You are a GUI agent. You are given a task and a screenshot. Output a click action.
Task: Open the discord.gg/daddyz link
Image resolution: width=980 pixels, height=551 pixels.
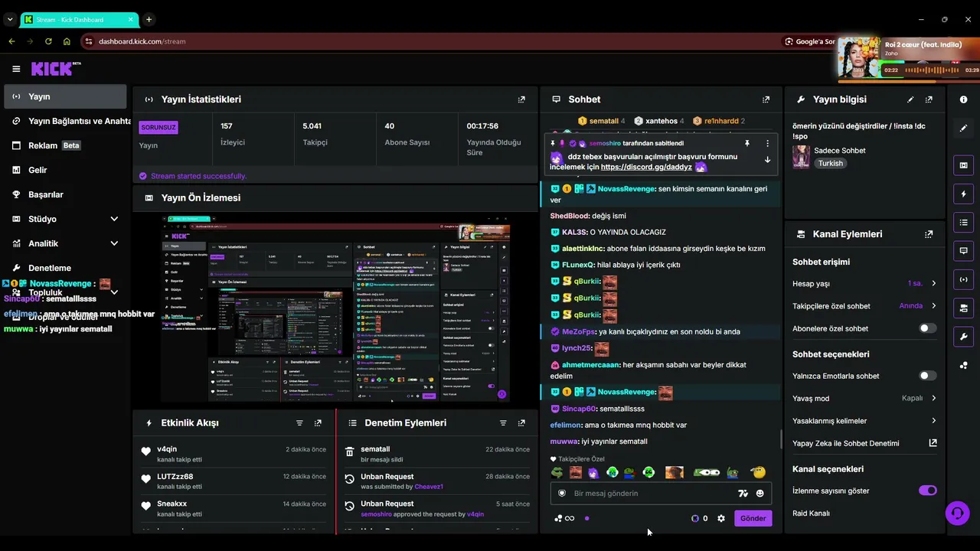pos(646,167)
